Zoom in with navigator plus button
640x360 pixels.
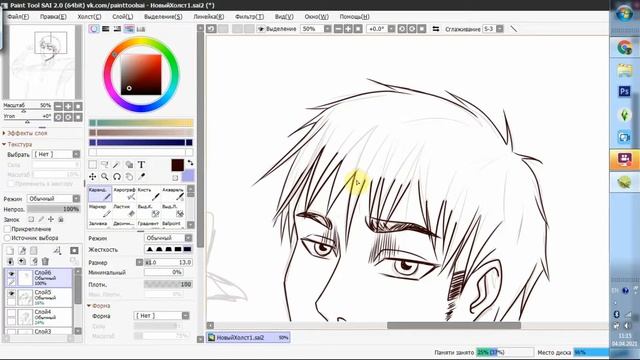point(68,107)
